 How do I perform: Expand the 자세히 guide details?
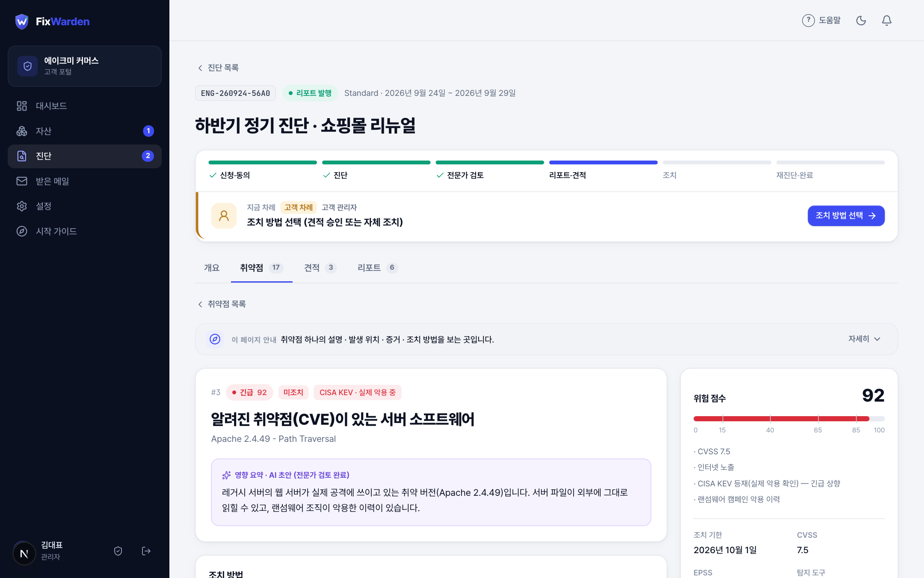tap(864, 339)
